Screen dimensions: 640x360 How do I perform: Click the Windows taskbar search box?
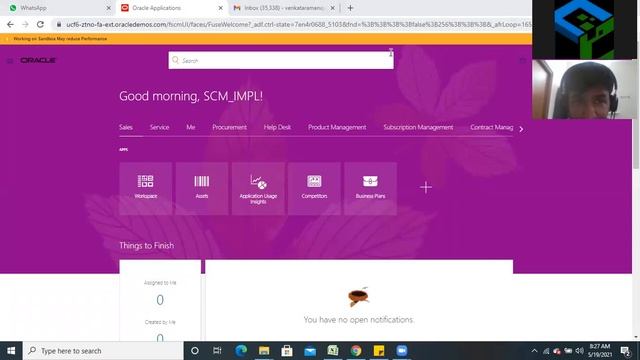pyautogui.click(x=103, y=351)
